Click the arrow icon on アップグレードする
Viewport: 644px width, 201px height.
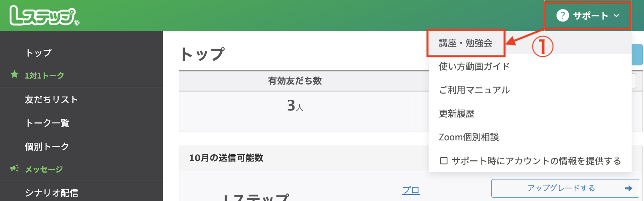click(628, 188)
